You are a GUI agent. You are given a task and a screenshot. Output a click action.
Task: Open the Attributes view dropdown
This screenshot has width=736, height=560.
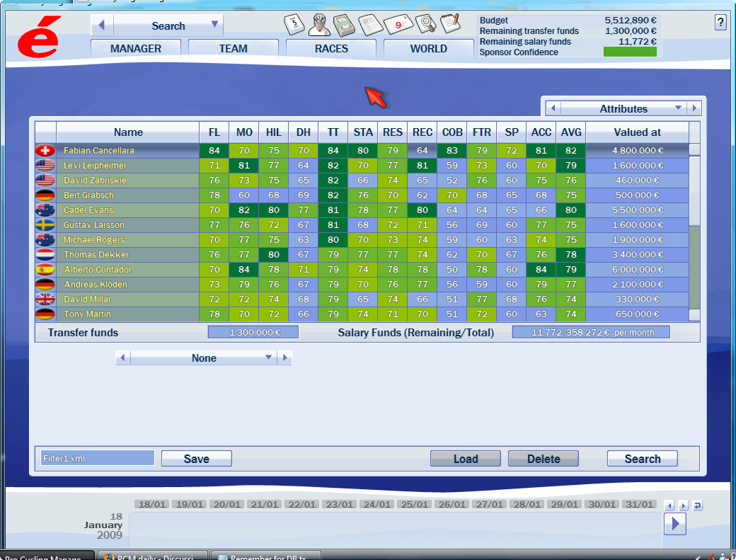click(678, 108)
